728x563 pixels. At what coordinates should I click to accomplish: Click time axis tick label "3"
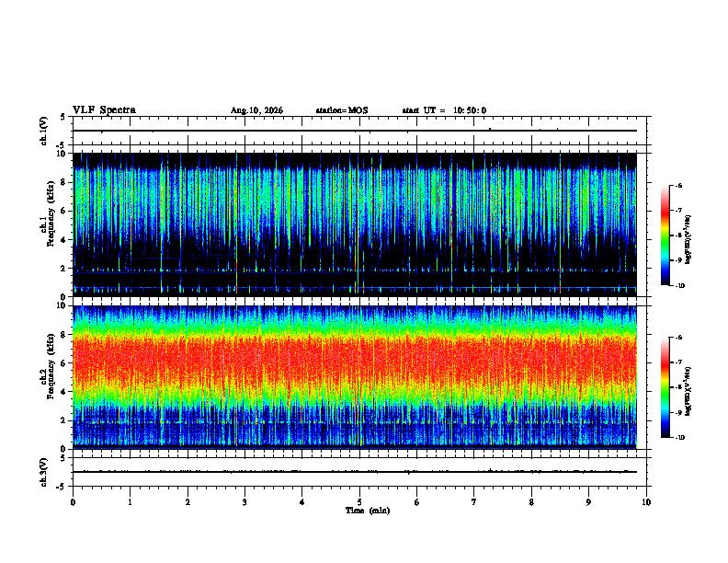pyautogui.click(x=245, y=502)
